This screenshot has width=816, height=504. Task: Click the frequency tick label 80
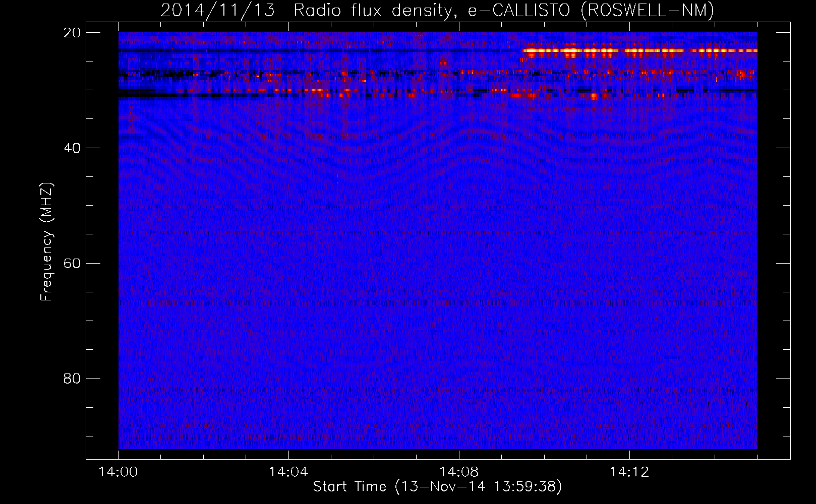click(72, 379)
